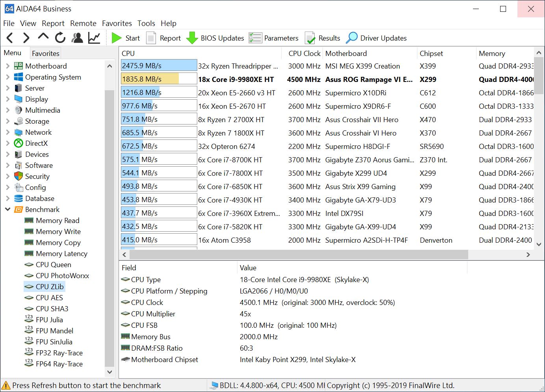545x392 pixels.
Task: Open the graph chart toolbar icon
Action: pyautogui.click(x=94, y=38)
